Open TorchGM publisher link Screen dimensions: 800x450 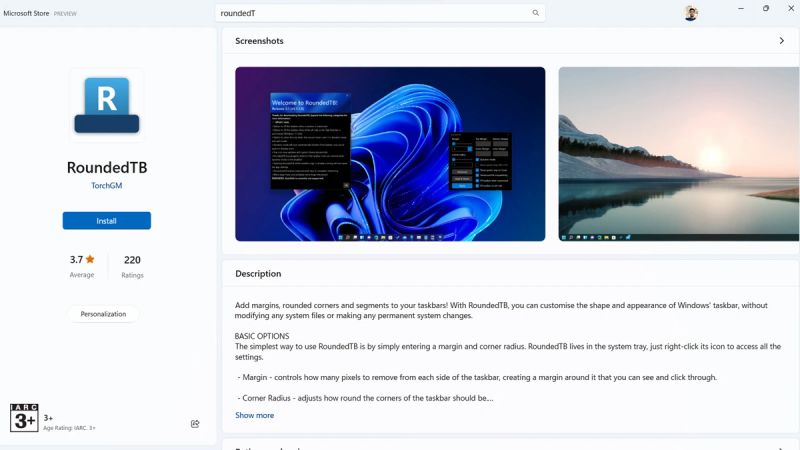coord(107,186)
